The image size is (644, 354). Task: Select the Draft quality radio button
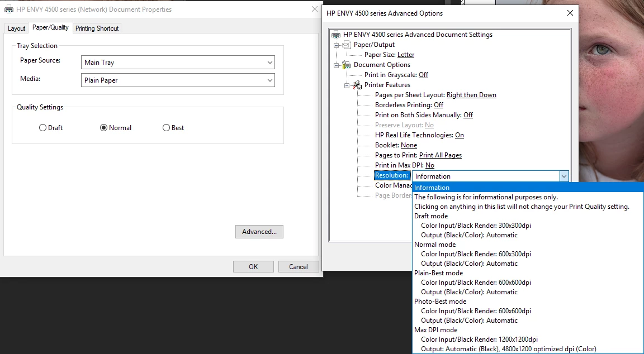coord(42,127)
